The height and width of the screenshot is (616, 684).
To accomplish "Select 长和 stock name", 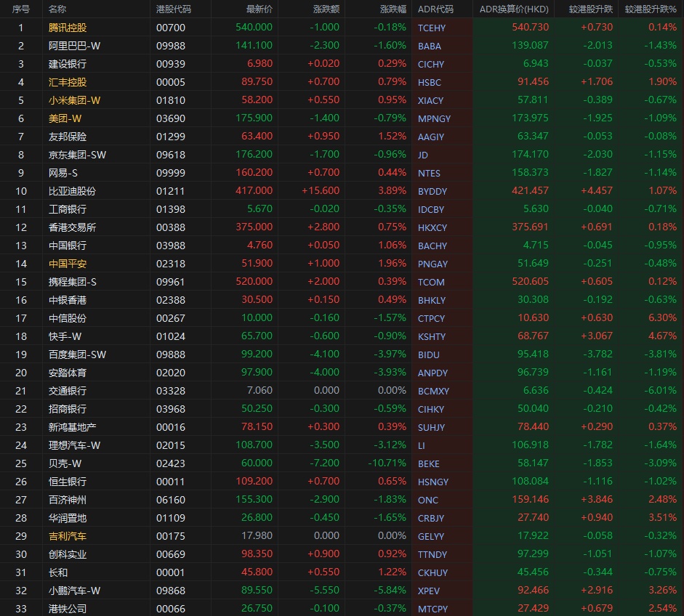I will [x=58, y=572].
